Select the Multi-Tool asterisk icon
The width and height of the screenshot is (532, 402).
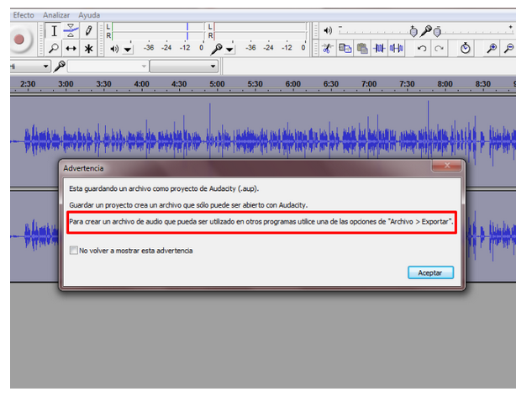click(88, 49)
